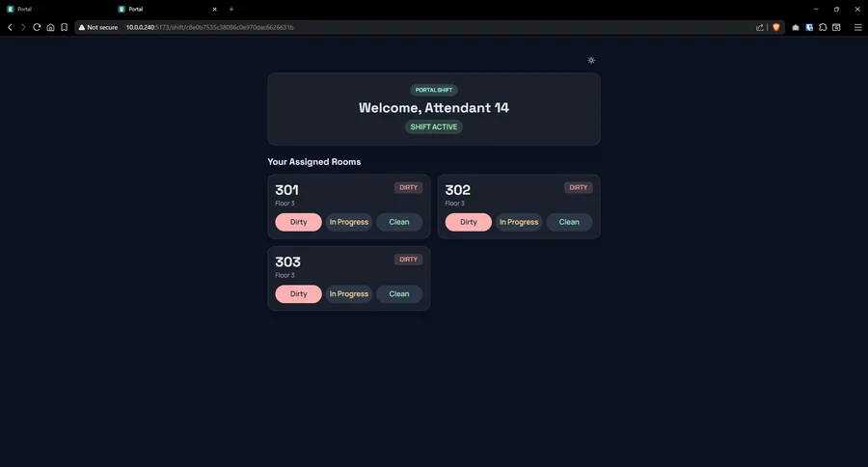The height and width of the screenshot is (467, 868).
Task: Select the second Portal tab
Action: click(x=166, y=9)
